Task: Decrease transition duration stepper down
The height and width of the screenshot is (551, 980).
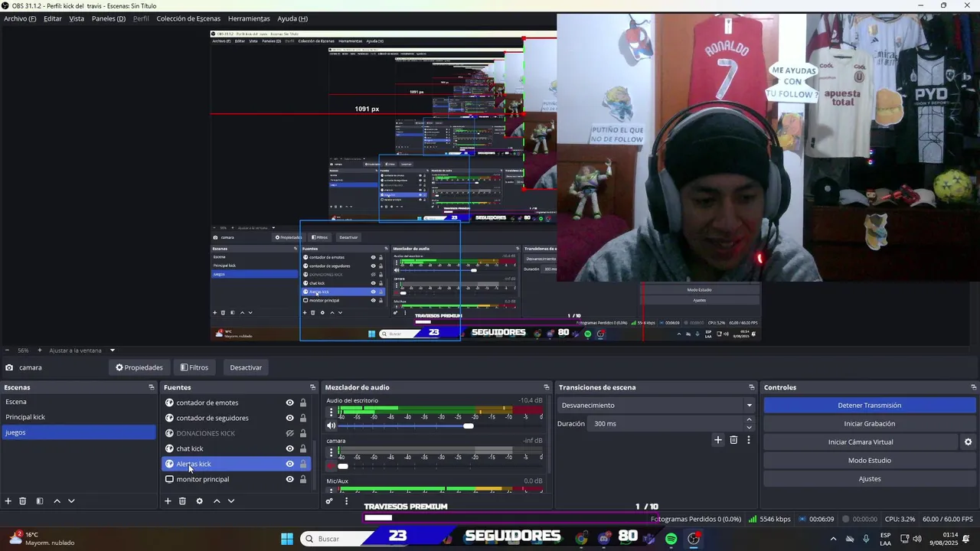Action: click(749, 427)
